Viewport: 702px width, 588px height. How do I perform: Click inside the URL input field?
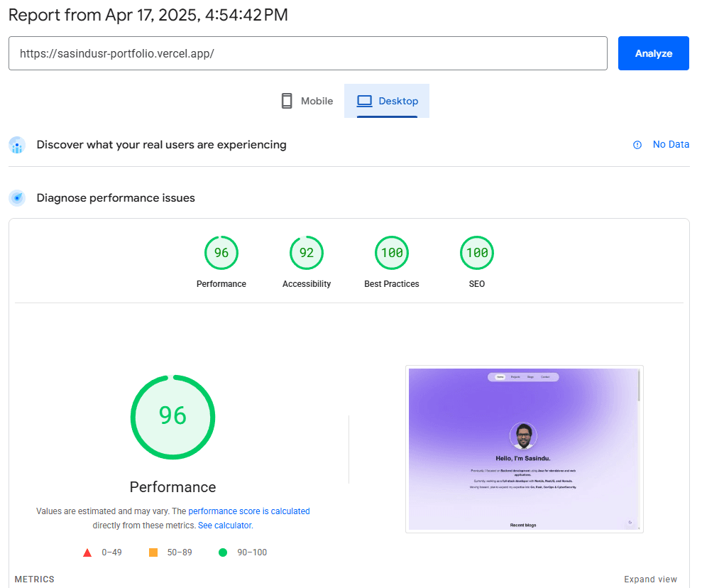307,53
